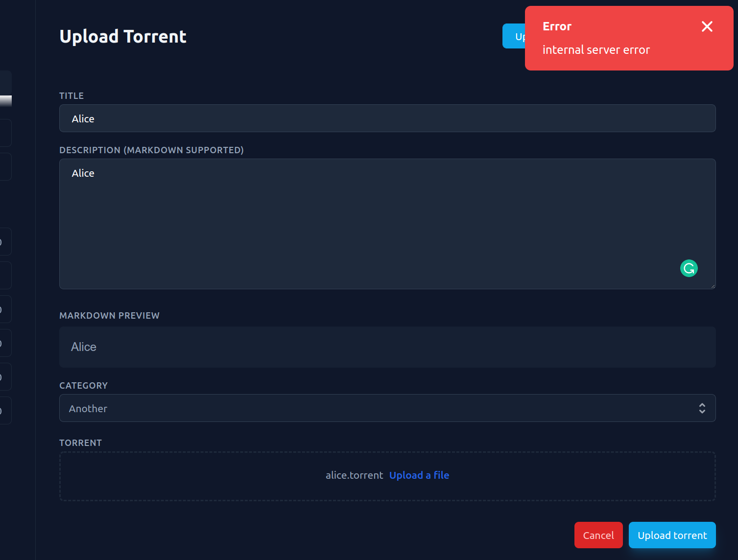Screen dimensions: 738x560
Task: Open the Category dropdown showing Another
Action: (x=387, y=408)
